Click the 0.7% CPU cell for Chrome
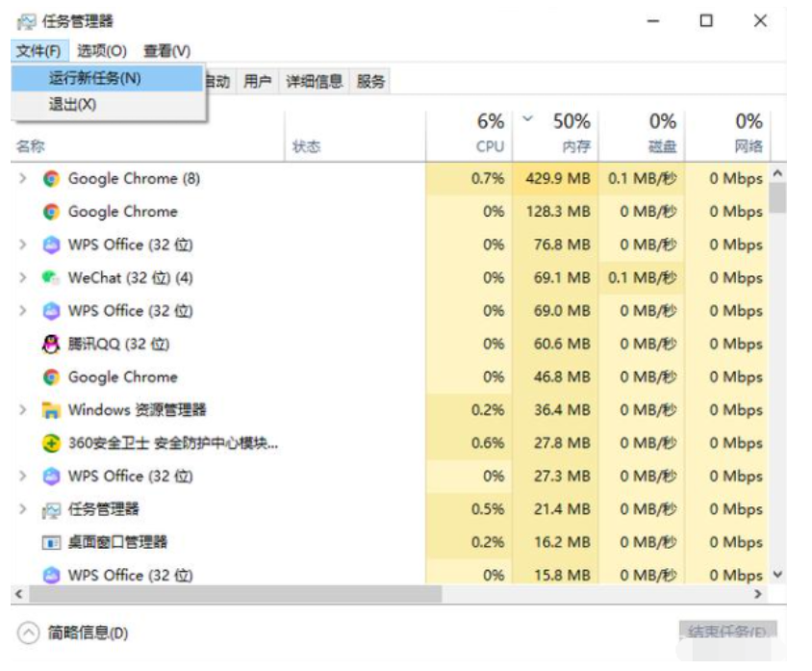The width and height of the screenshot is (812, 671). (469, 179)
